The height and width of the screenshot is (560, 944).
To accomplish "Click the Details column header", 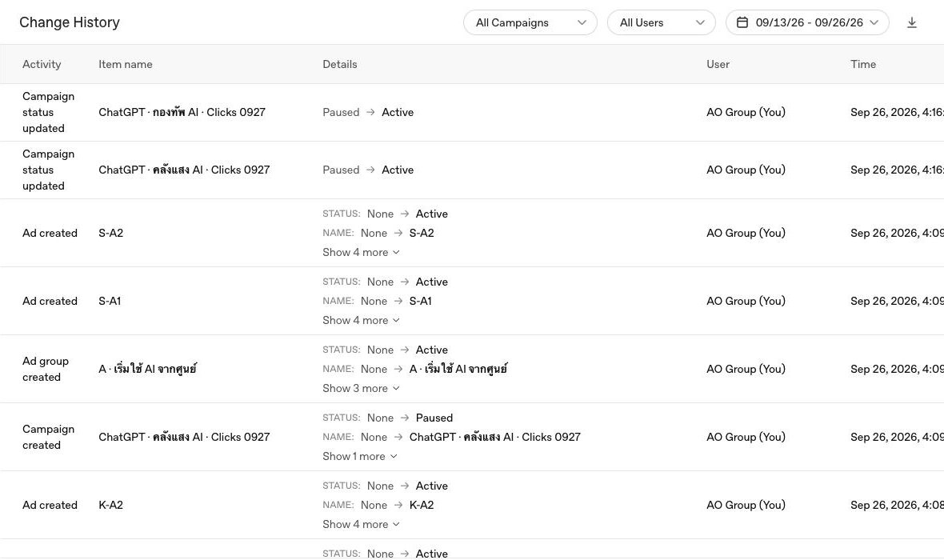I will [x=339, y=65].
